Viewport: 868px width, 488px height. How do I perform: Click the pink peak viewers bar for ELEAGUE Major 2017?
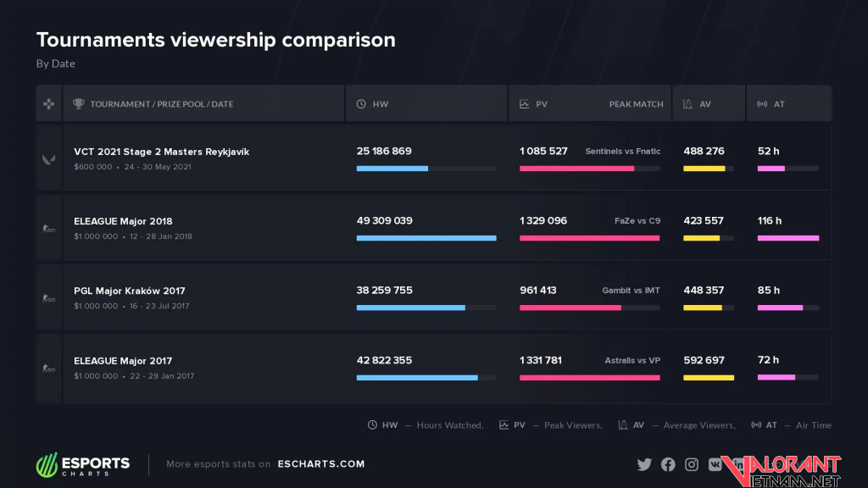589,377
